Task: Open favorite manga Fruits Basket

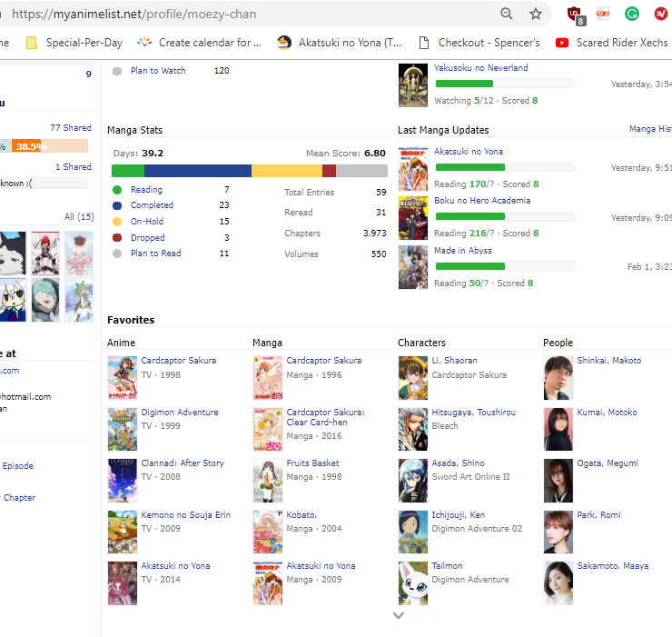Action: 312,463
